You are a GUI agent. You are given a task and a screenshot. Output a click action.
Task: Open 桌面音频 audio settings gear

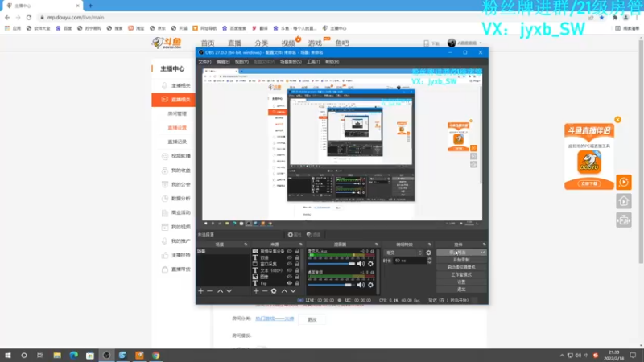(370, 285)
